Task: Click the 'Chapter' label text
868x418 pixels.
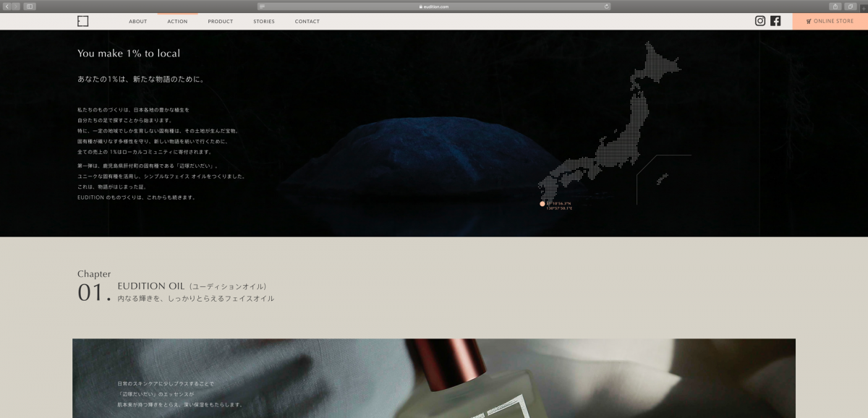Action: [x=94, y=274]
